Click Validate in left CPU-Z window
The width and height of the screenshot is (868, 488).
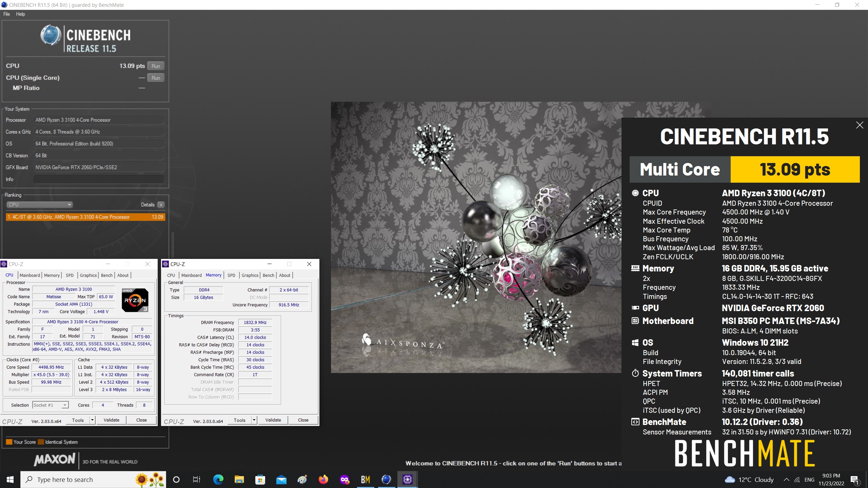pyautogui.click(x=112, y=420)
